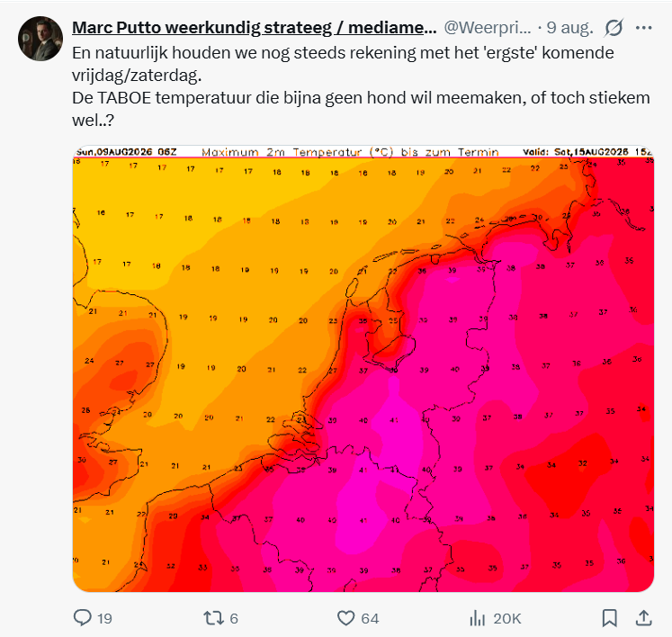Click the 64 likes count
The width and height of the screenshot is (672, 637).
370,619
